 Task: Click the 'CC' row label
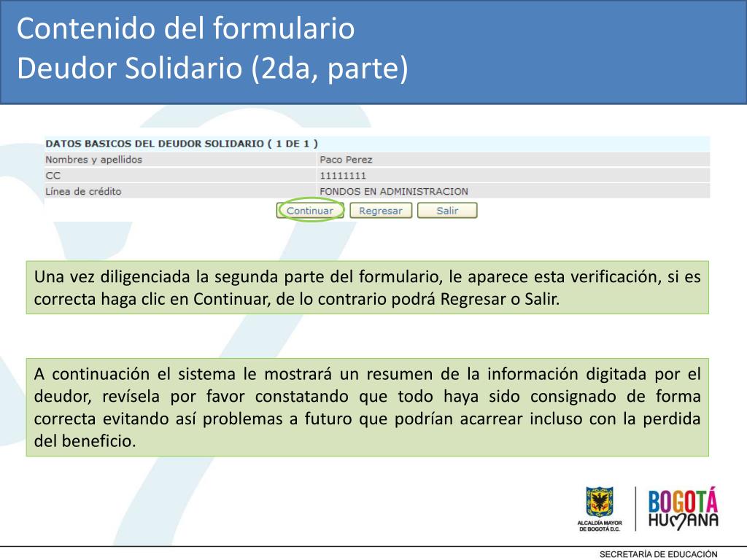[53, 175]
